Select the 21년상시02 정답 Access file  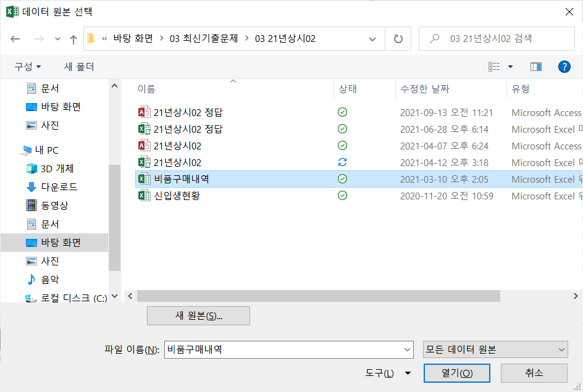pos(188,112)
